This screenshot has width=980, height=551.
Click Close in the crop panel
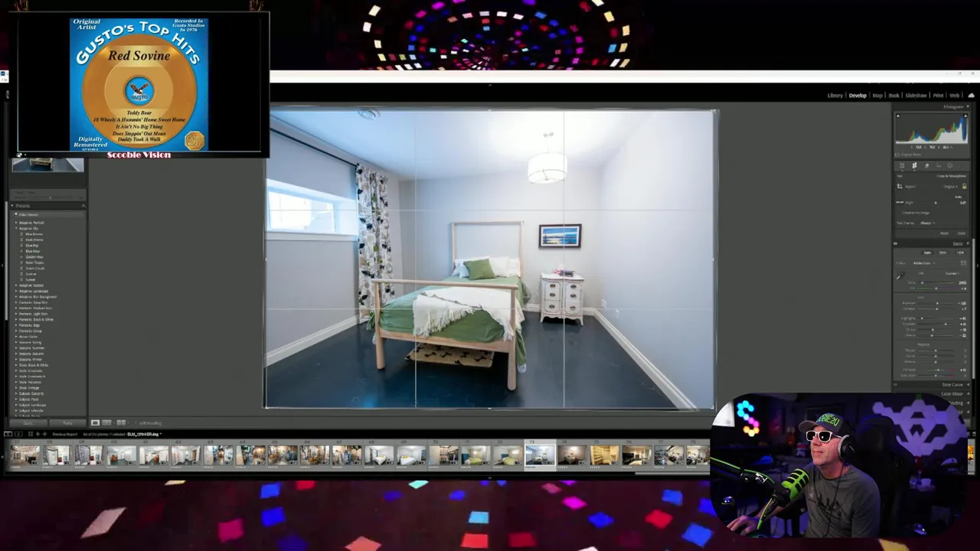point(961,233)
